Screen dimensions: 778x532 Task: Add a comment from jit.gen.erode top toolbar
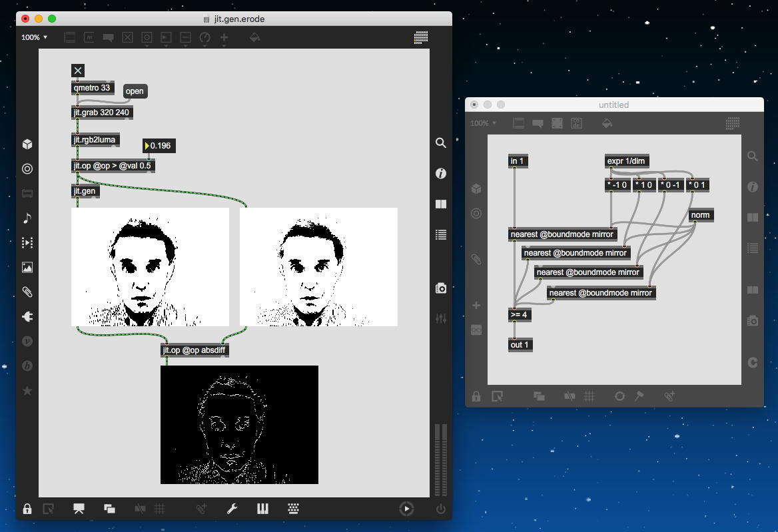click(x=108, y=37)
